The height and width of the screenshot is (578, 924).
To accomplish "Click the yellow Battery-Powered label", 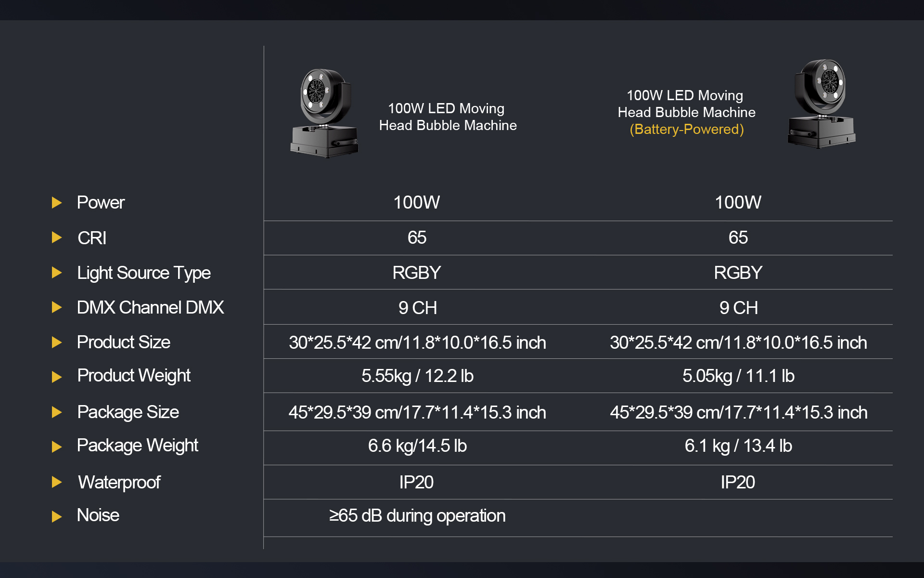I will (687, 130).
